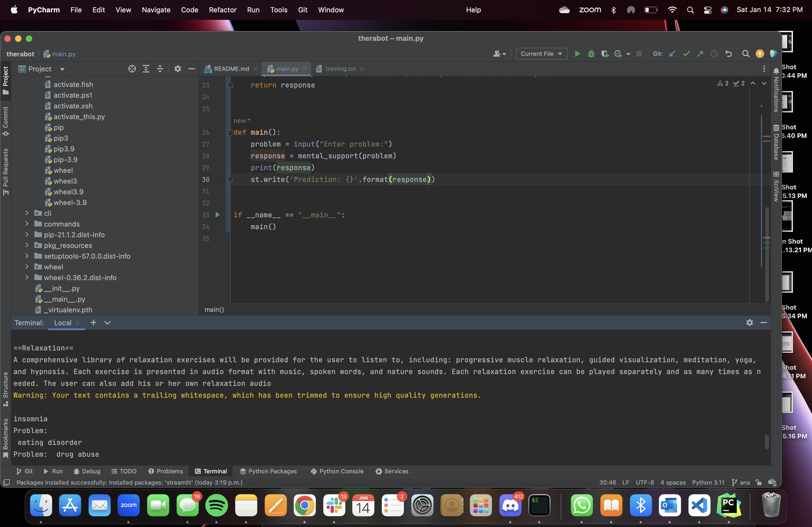Expand the pkg_resources folder

(x=27, y=246)
